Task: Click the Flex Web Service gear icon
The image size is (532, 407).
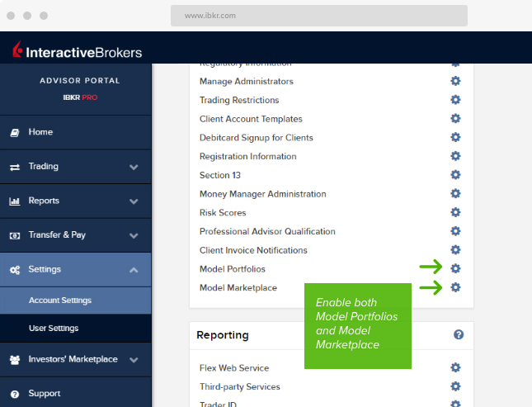Action: click(455, 367)
